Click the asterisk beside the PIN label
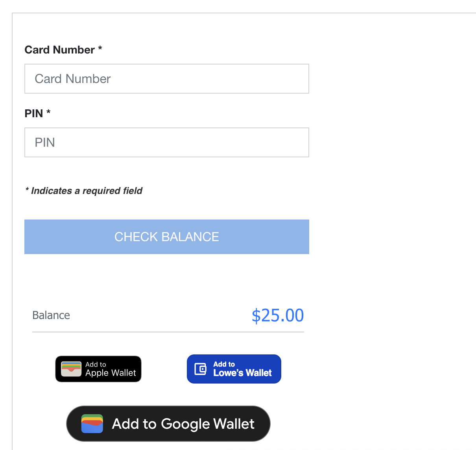Screen dimensions: 476x450 tap(48, 112)
